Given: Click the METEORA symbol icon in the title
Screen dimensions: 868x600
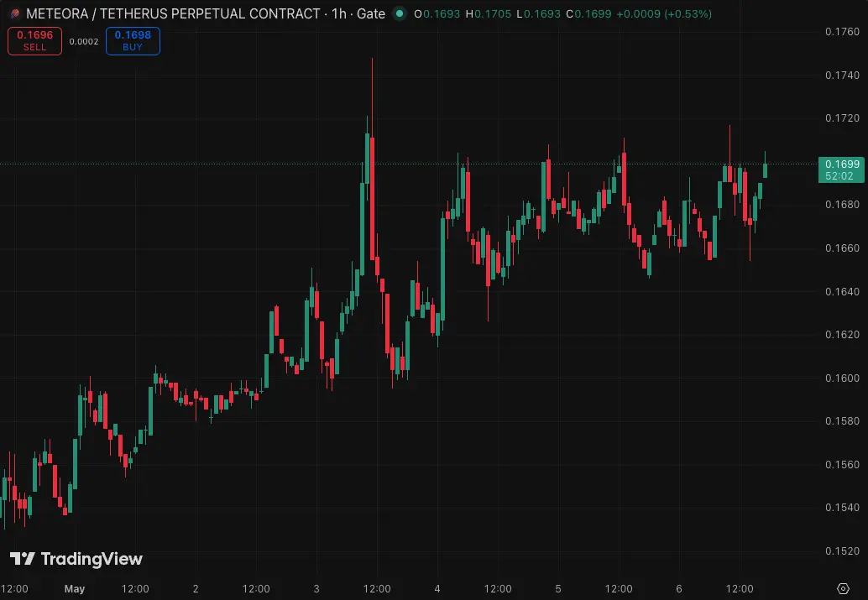Looking at the screenshot, I should tap(15, 13).
